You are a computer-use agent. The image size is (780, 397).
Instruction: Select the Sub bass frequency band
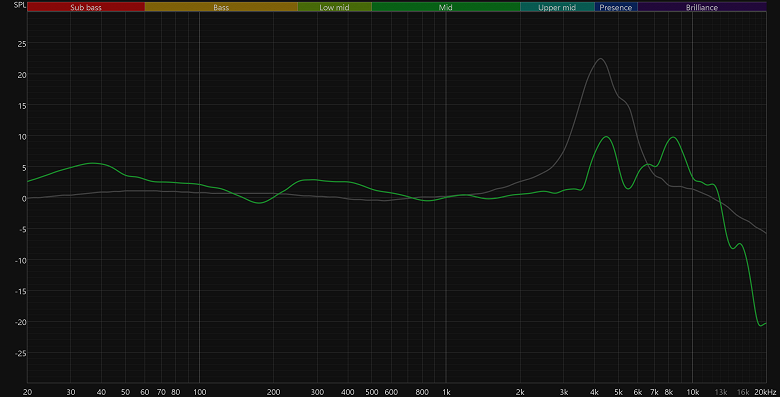86,7
